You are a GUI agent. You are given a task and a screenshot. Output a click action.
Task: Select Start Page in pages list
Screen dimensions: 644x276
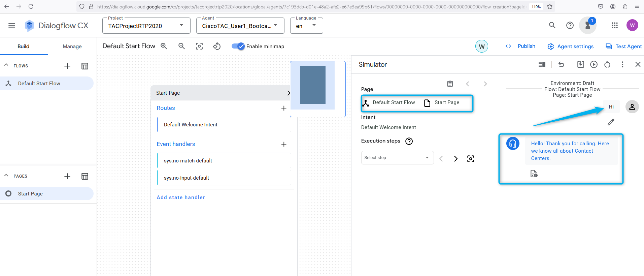(46, 194)
